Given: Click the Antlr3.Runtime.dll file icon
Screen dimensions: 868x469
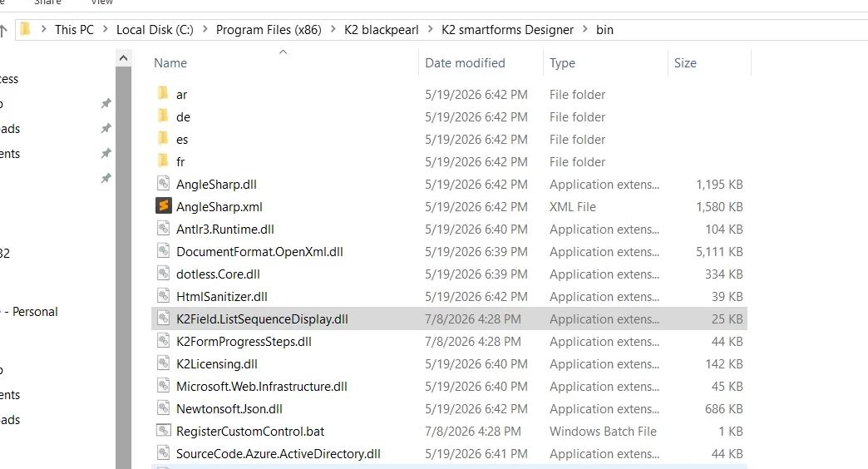Looking at the screenshot, I should tap(163, 228).
